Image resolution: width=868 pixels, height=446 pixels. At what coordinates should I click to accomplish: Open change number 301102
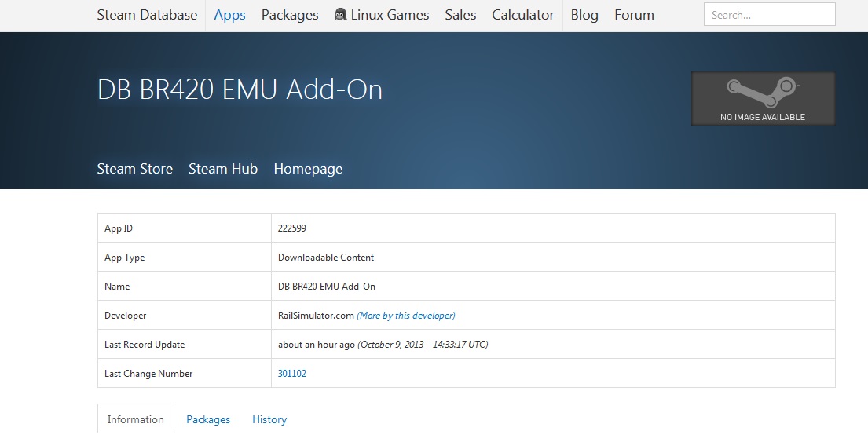[292, 374]
